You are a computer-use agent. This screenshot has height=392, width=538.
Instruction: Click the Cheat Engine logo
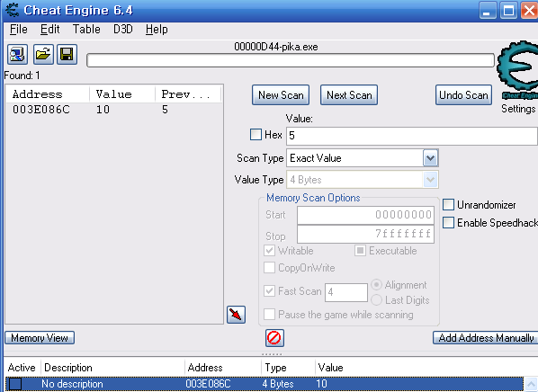pyautogui.click(x=517, y=70)
